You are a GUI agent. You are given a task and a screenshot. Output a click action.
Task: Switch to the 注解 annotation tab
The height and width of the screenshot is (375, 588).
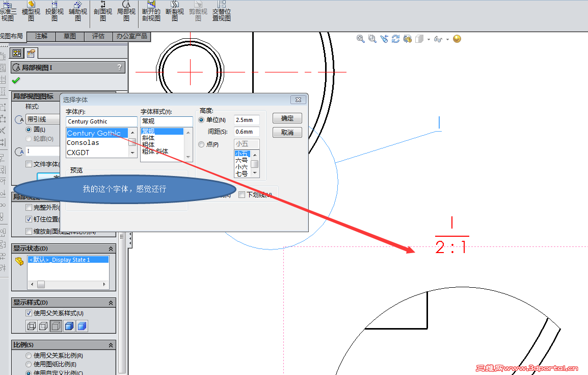pos(41,36)
